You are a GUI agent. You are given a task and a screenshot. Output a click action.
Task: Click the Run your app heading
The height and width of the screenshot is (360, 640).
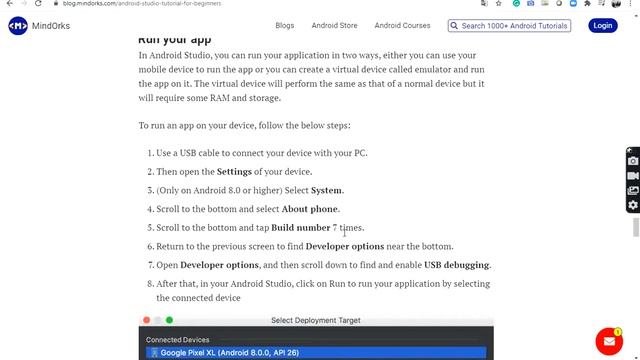point(175,40)
